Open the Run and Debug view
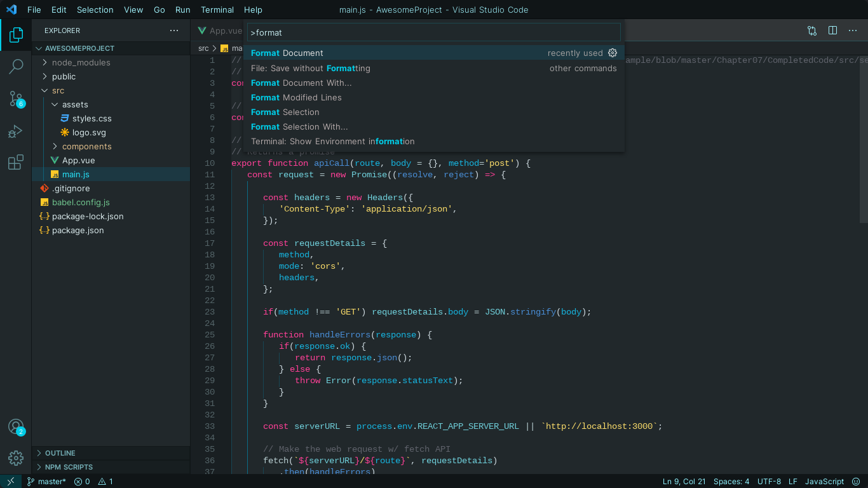 [x=16, y=132]
